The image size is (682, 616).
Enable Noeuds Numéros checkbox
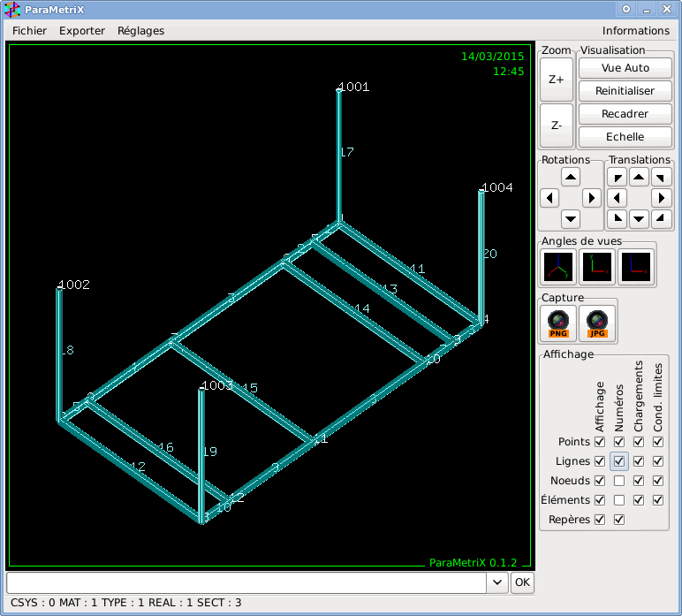tap(619, 481)
